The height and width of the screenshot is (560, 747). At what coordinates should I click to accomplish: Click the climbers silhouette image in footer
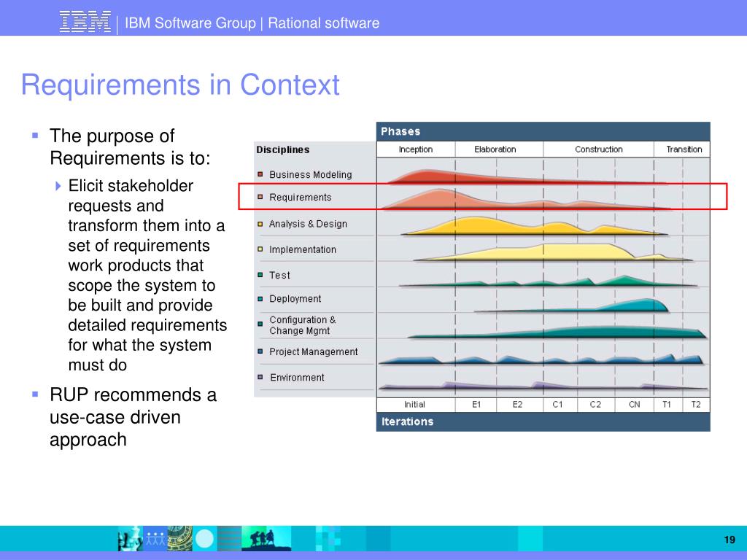click(266, 539)
